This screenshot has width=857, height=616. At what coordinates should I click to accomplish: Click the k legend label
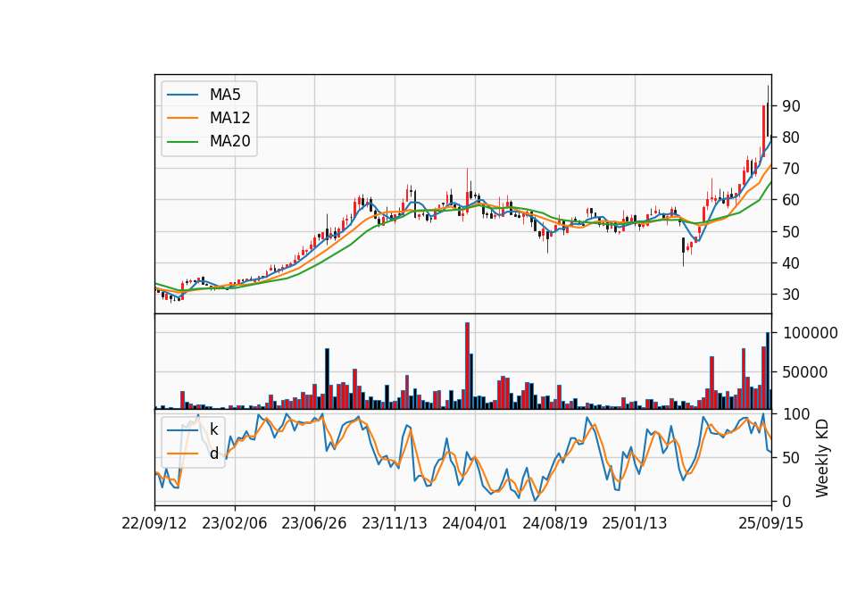pos(213,429)
